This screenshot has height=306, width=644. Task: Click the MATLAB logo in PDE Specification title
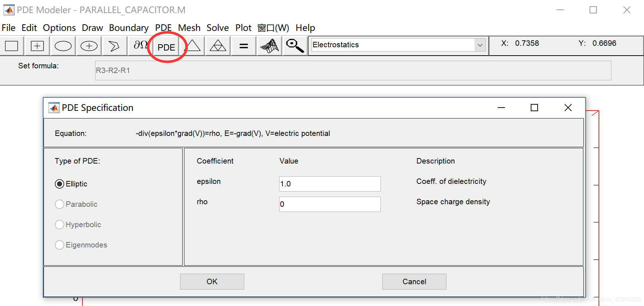click(x=54, y=108)
